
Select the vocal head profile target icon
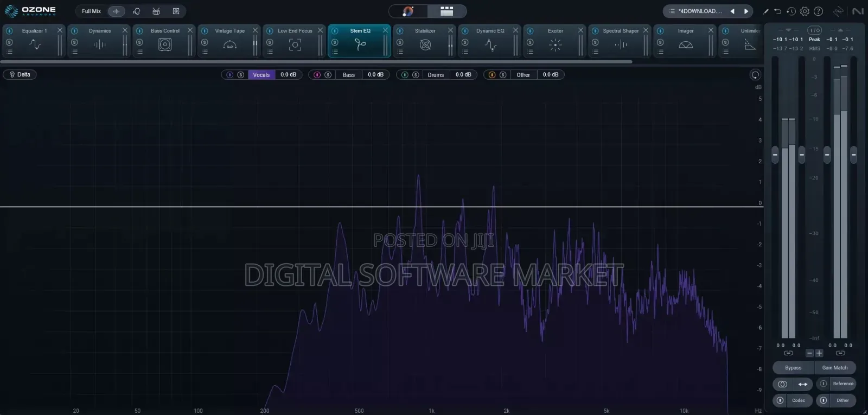pos(137,11)
